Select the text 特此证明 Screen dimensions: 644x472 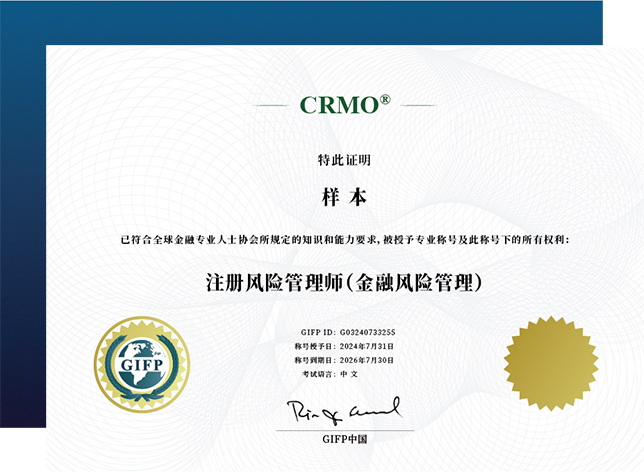(344, 160)
